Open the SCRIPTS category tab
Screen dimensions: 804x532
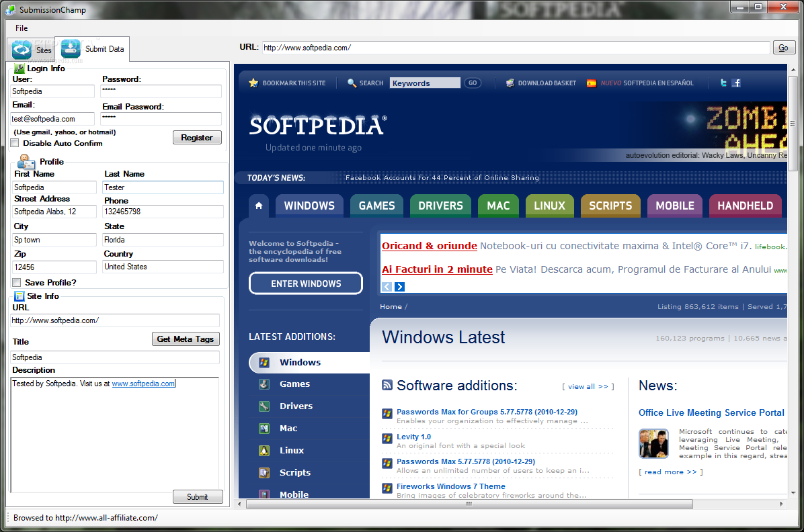pos(610,206)
